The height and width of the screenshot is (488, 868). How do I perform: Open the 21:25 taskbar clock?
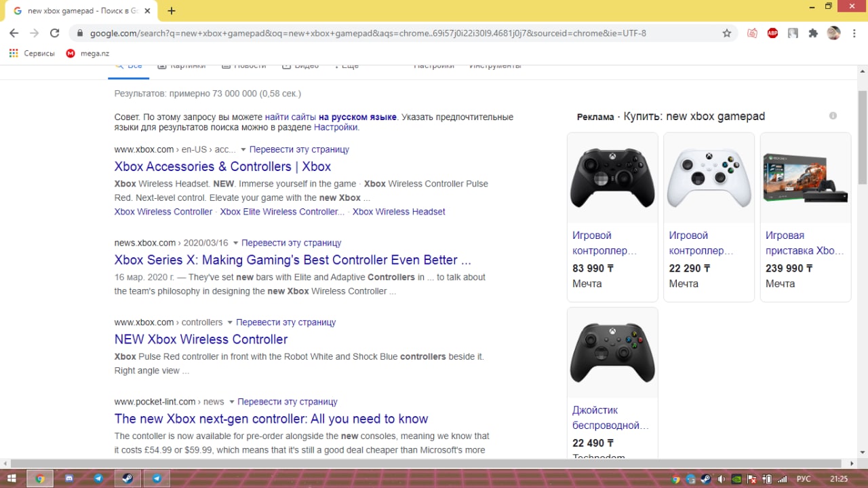(x=839, y=478)
